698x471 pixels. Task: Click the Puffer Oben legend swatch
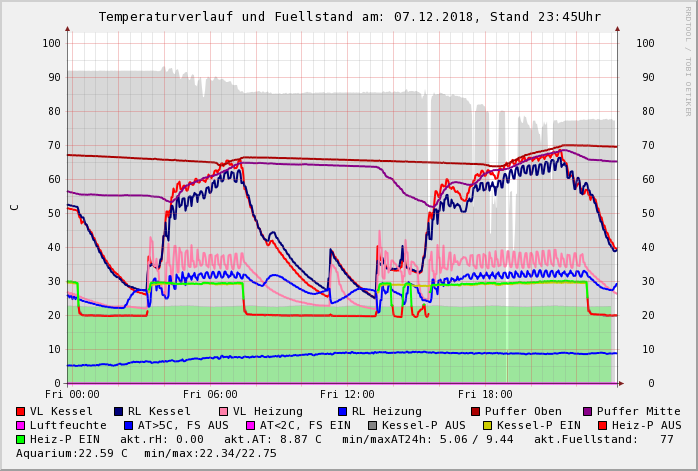(x=475, y=411)
